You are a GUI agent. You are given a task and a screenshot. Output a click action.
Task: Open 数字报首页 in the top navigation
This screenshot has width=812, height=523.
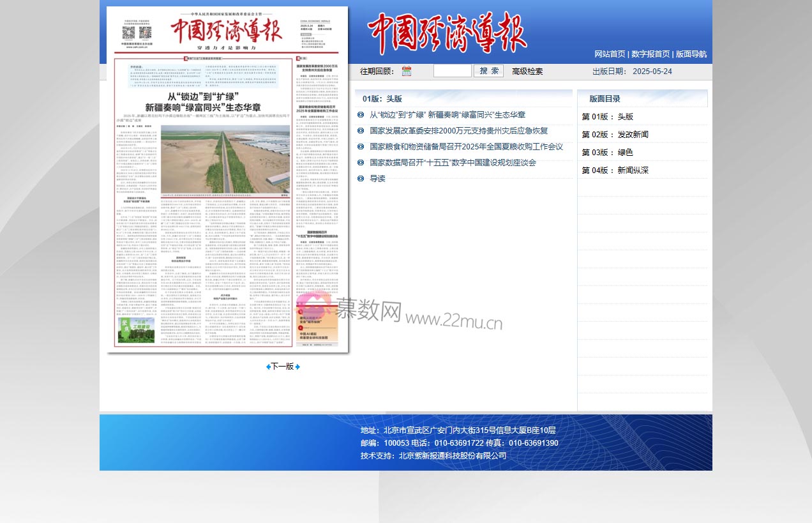[x=649, y=54]
